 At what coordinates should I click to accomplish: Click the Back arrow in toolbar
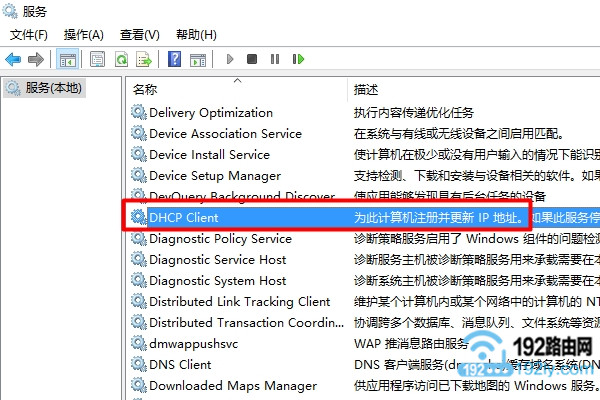13,59
